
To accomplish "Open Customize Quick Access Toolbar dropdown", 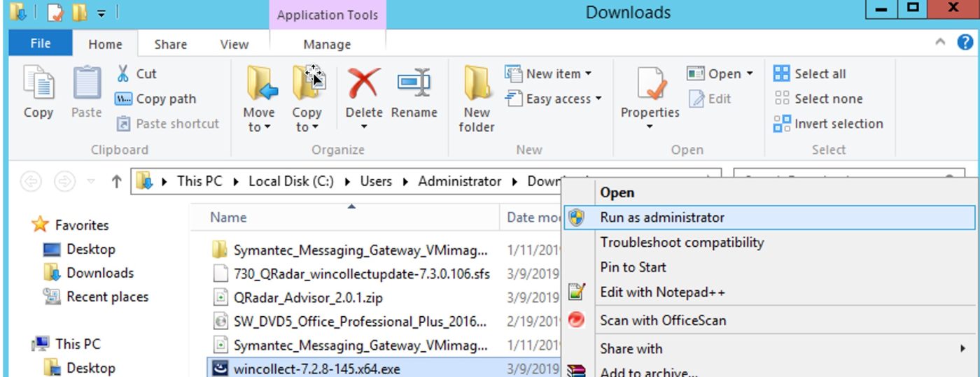I will tap(102, 13).
